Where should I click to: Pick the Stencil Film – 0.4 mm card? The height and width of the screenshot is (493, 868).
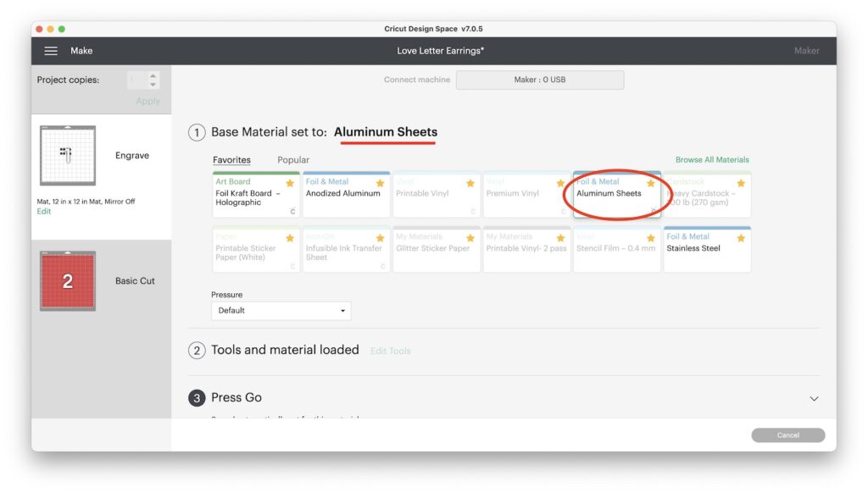617,250
